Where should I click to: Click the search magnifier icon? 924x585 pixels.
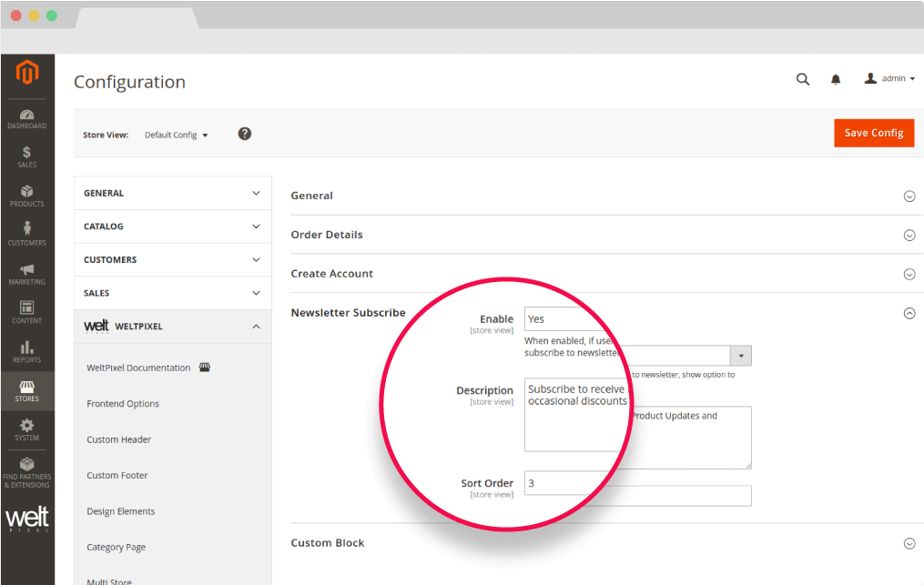coord(802,79)
